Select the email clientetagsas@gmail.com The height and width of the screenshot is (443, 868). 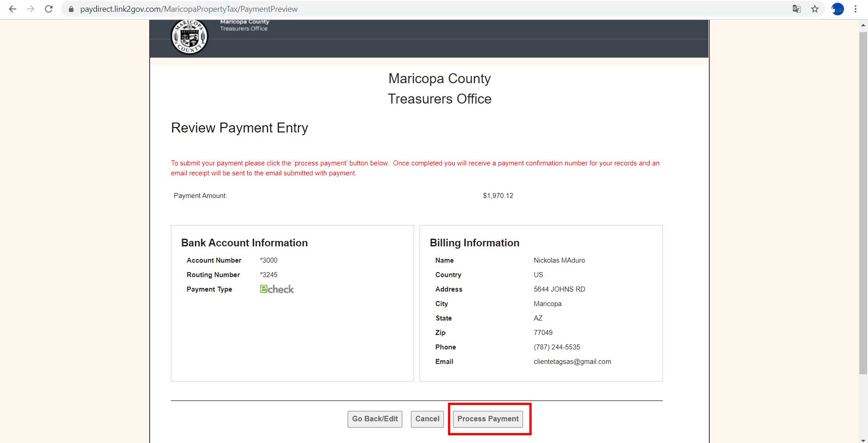coord(572,361)
